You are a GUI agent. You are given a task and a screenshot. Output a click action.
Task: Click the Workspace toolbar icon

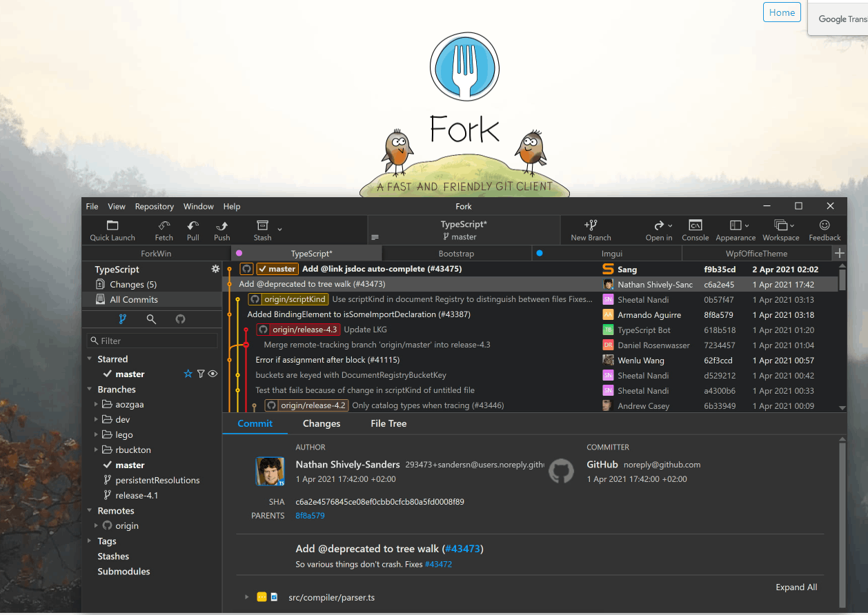(x=781, y=225)
